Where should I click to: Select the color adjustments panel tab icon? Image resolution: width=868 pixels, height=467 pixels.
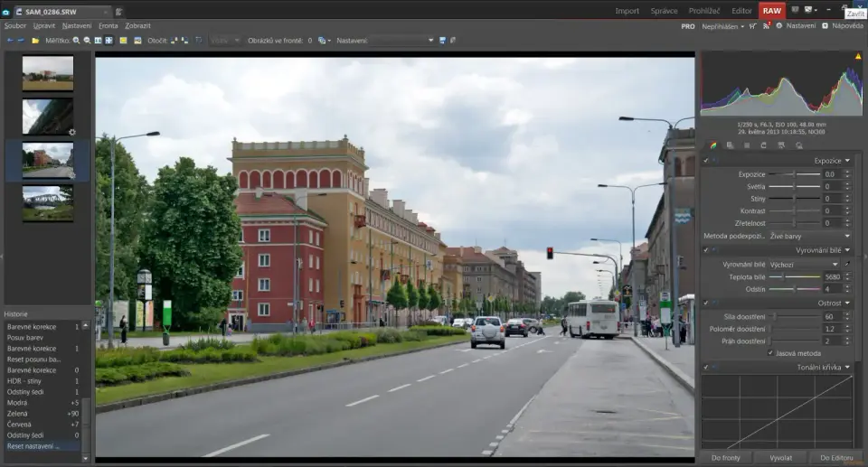pyautogui.click(x=713, y=145)
